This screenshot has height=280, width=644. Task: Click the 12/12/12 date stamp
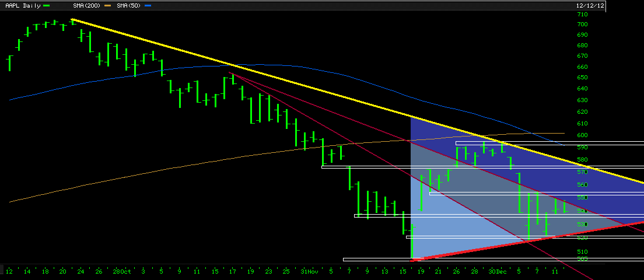coord(590,6)
